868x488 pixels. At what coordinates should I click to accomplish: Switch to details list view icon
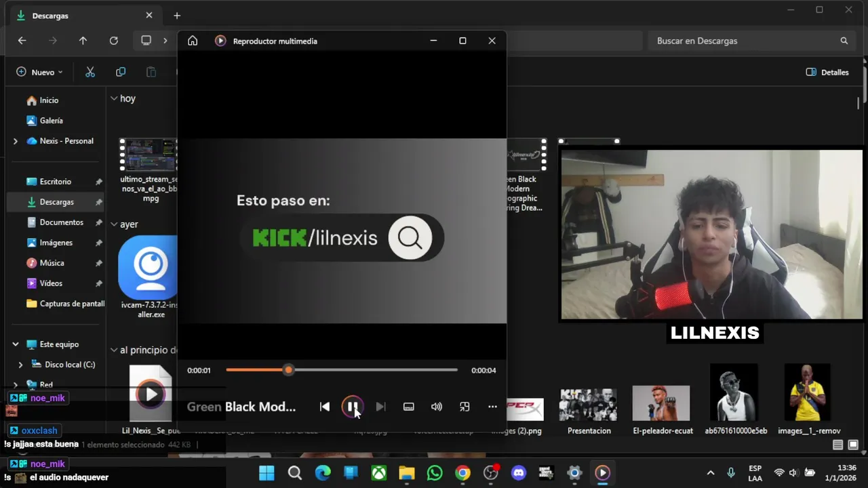point(838,445)
